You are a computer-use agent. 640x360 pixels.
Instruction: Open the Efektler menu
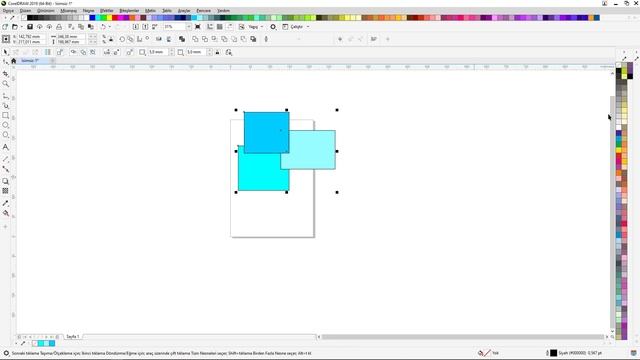click(x=107, y=11)
